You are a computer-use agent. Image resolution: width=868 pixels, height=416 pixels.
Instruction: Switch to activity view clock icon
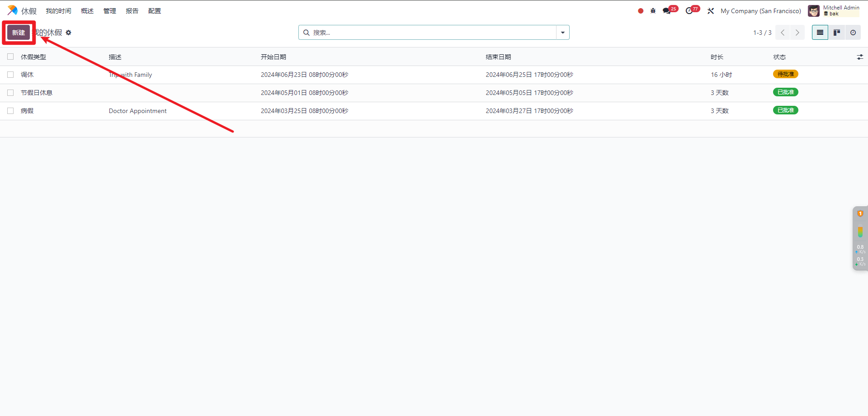coord(853,33)
